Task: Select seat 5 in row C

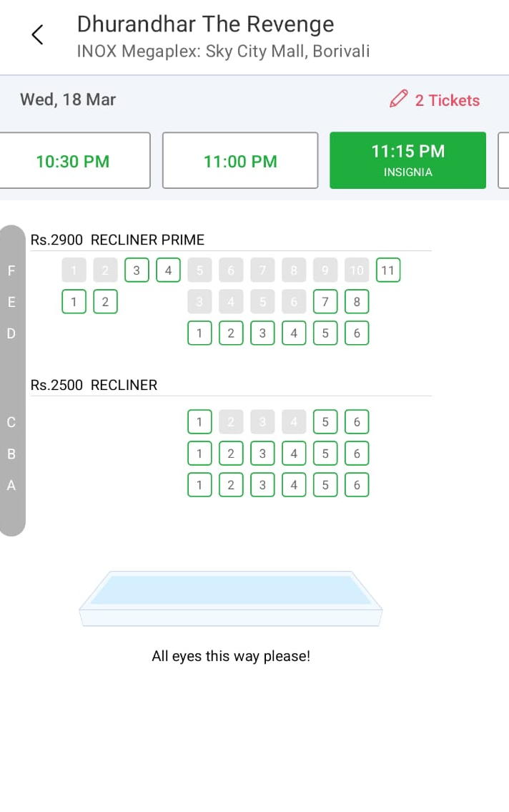Action: click(x=325, y=422)
